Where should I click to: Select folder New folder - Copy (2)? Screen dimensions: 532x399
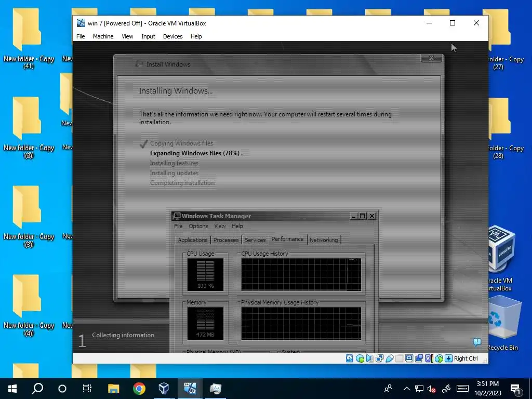pyautogui.click(x=29, y=128)
